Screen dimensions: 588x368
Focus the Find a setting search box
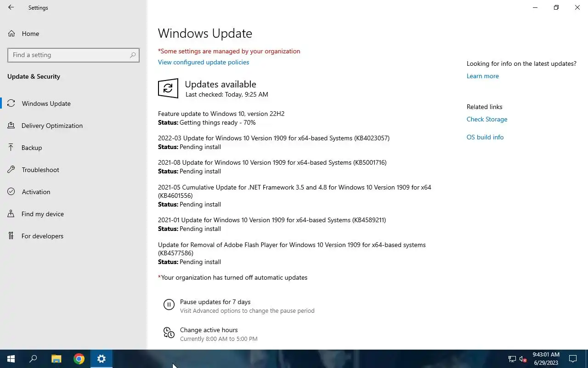73,55
